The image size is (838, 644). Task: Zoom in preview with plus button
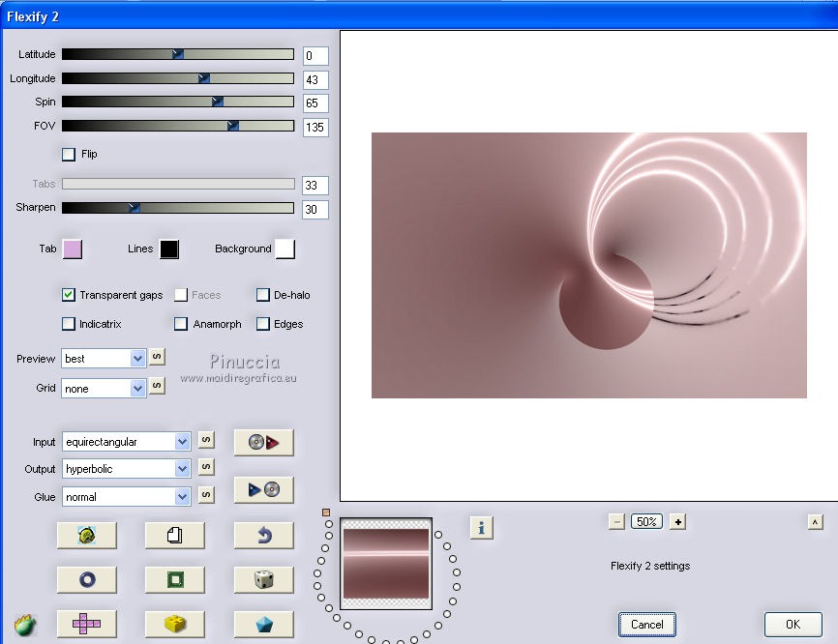(x=677, y=522)
